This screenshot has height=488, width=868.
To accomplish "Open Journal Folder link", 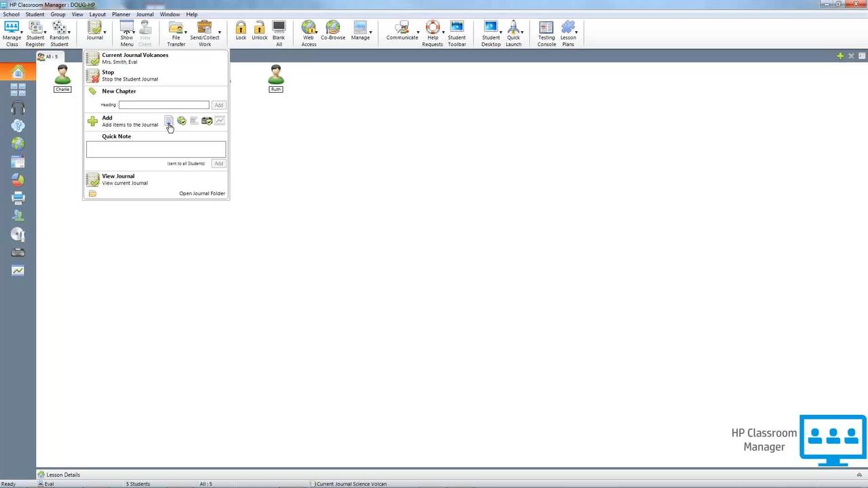I will point(202,193).
